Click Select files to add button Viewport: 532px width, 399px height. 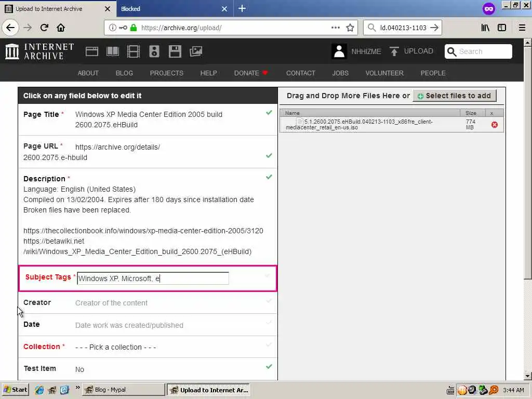(454, 96)
